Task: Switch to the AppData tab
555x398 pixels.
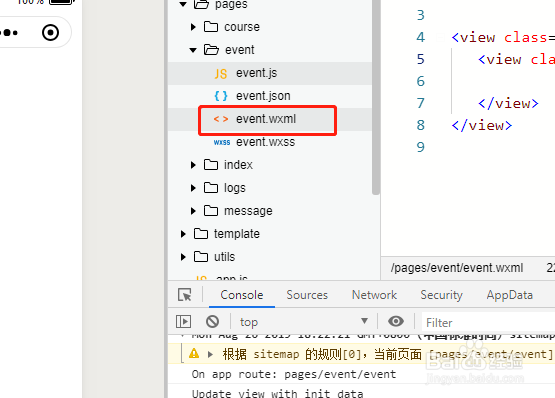Action: click(510, 295)
